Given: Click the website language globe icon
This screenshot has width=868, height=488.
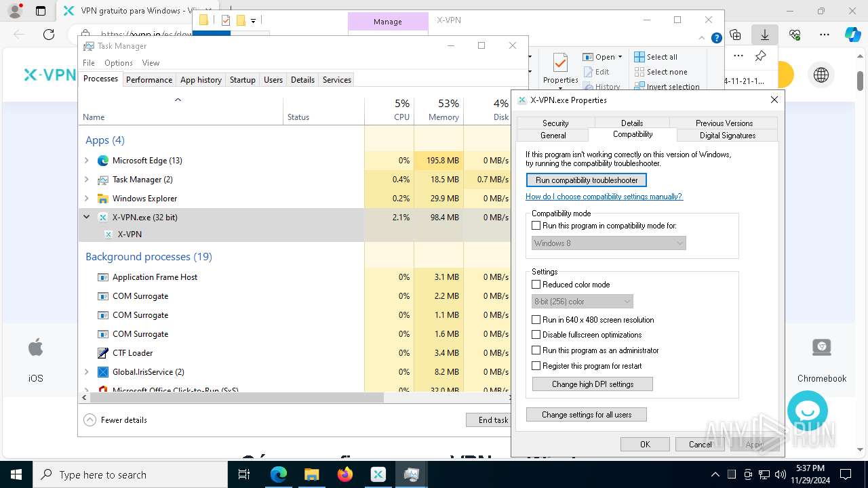Looking at the screenshot, I should point(821,75).
